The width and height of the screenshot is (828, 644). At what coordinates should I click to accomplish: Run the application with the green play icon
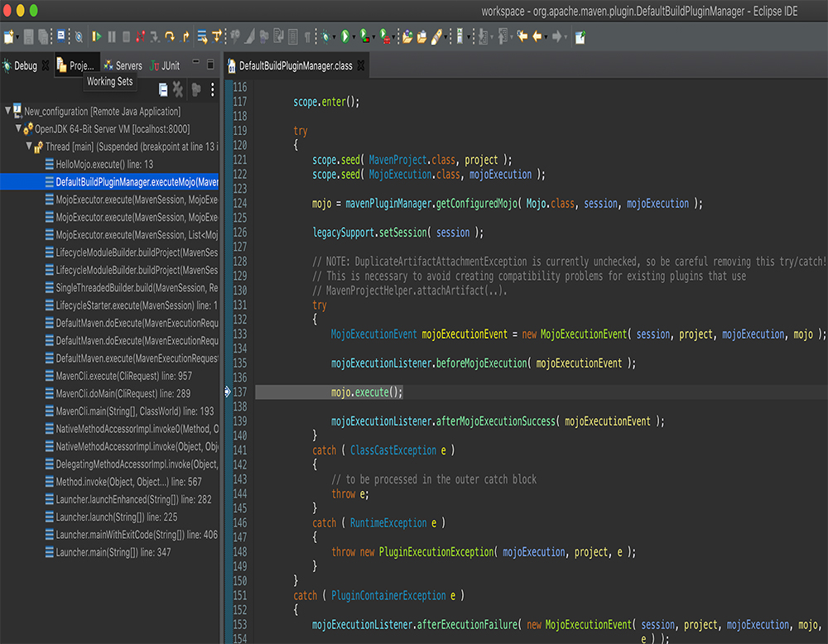coord(344,36)
